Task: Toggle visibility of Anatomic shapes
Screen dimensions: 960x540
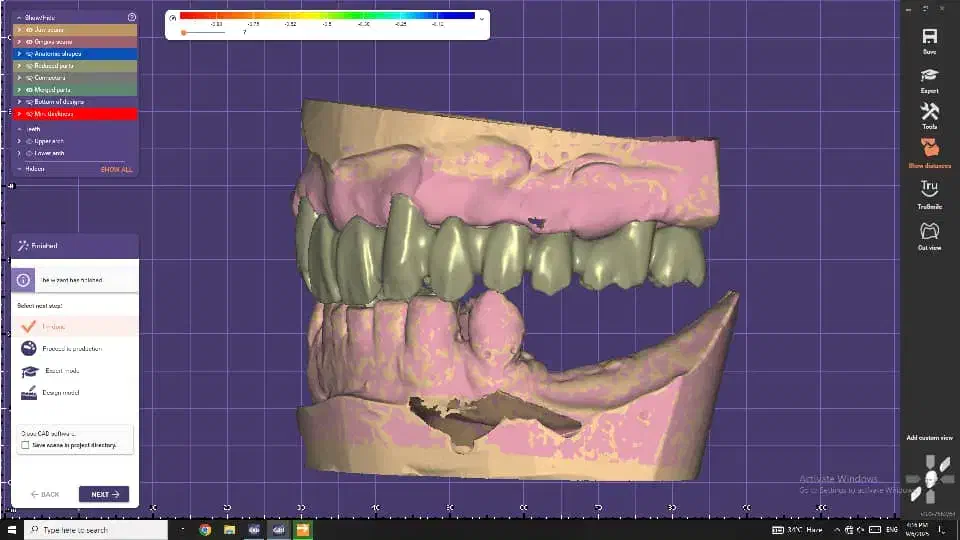Action: coord(29,54)
